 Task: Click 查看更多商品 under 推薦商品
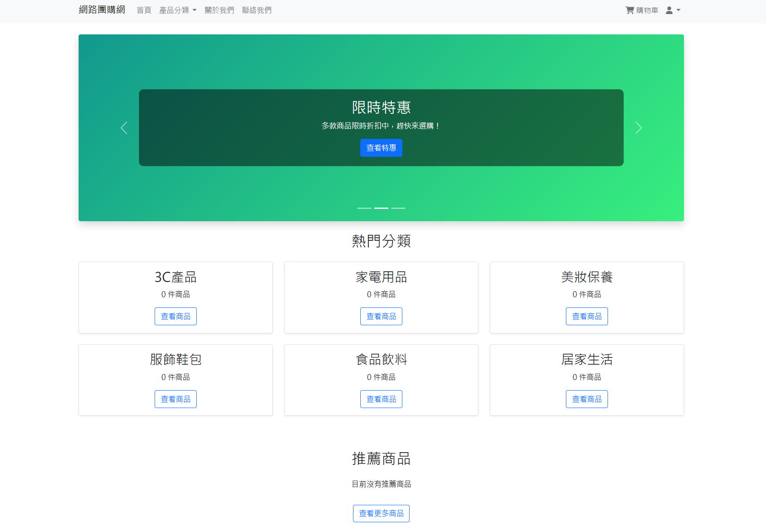(381, 513)
